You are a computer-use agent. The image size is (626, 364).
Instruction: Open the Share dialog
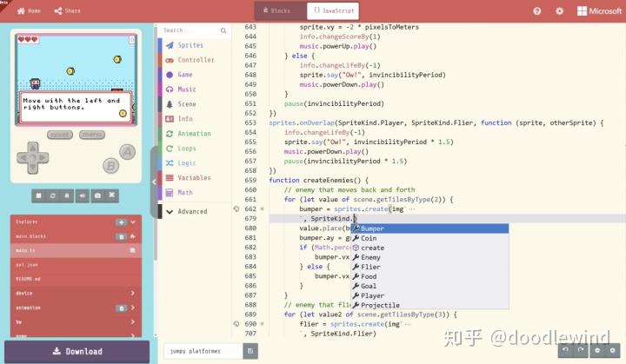click(68, 10)
